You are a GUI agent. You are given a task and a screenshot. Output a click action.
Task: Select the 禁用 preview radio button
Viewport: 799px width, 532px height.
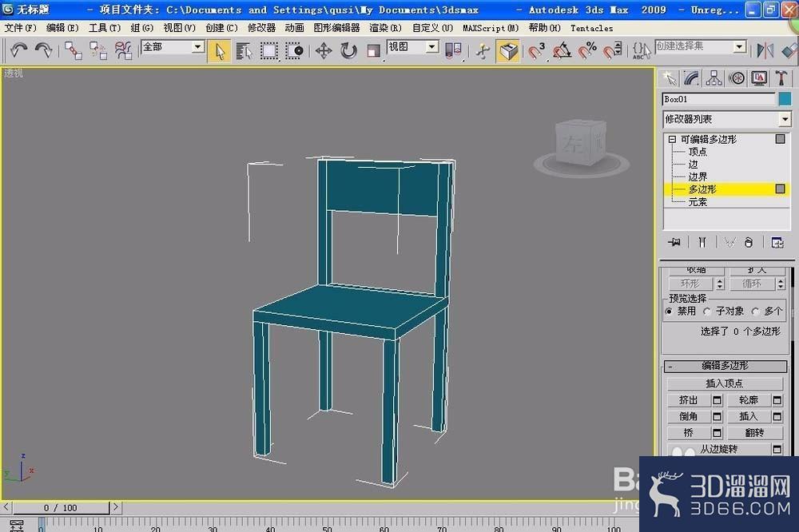click(669, 311)
